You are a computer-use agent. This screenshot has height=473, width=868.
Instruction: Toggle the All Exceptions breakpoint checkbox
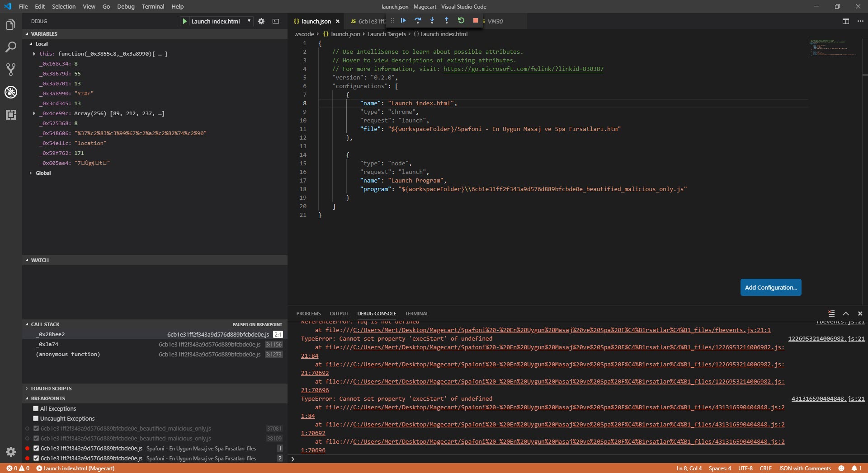(36, 408)
